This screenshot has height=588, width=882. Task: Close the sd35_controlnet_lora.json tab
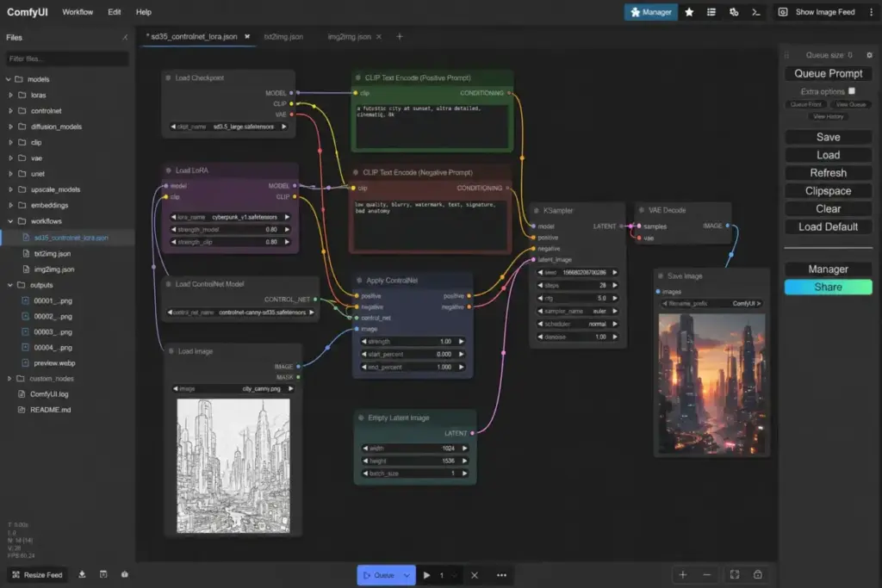pos(247,36)
